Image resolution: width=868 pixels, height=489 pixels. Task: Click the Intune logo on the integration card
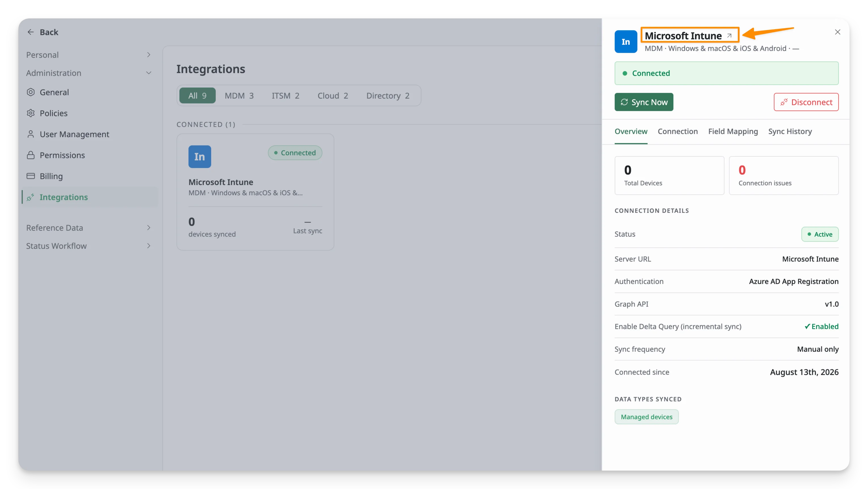coord(200,157)
